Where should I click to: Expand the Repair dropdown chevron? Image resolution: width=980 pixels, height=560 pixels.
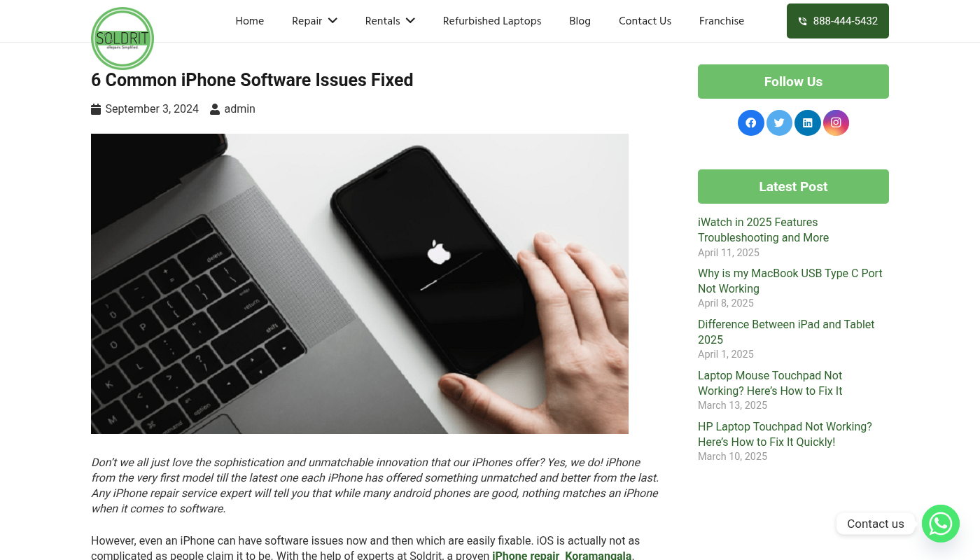(332, 21)
